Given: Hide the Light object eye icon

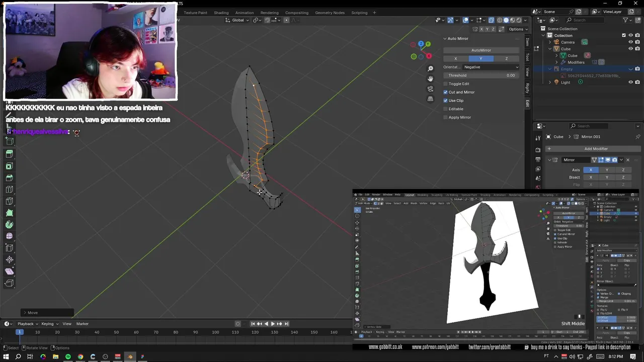Looking at the screenshot, I should [630, 82].
